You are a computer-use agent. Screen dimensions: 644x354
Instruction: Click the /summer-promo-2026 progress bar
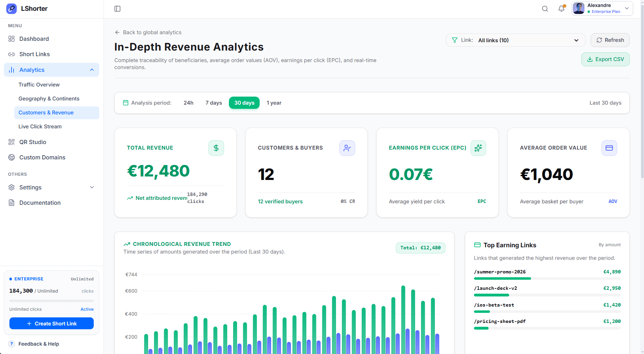[x=547, y=278]
